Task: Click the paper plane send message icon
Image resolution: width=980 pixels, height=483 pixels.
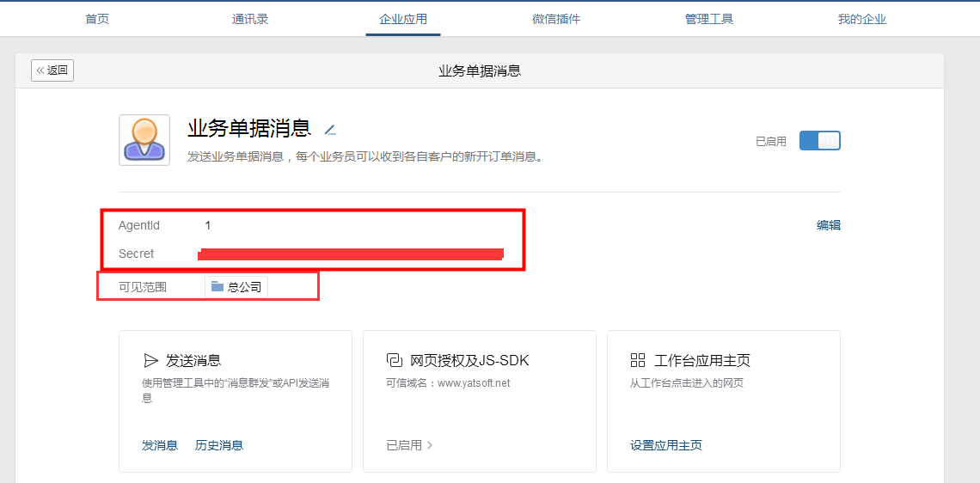Action: pyautogui.click(x=150, y=360)
